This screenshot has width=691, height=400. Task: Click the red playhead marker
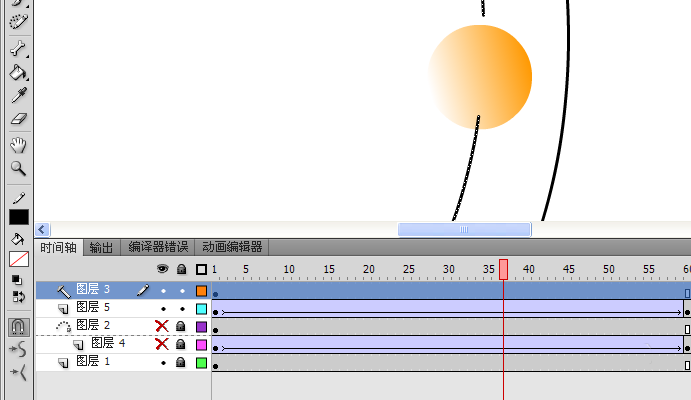tap(503, 269)
